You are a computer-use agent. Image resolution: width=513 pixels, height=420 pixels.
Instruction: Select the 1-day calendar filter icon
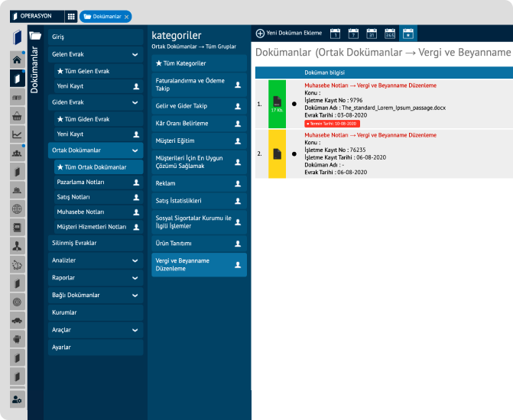[x=335, y=34]
